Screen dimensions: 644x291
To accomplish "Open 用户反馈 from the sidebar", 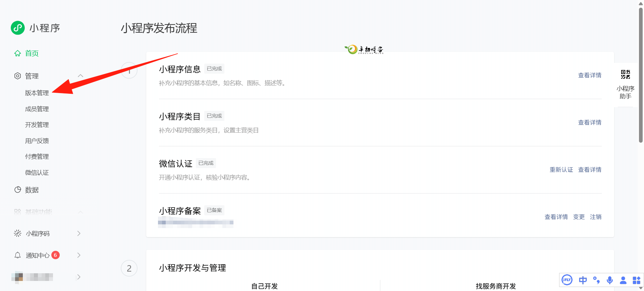I will [x=37, y=141].
